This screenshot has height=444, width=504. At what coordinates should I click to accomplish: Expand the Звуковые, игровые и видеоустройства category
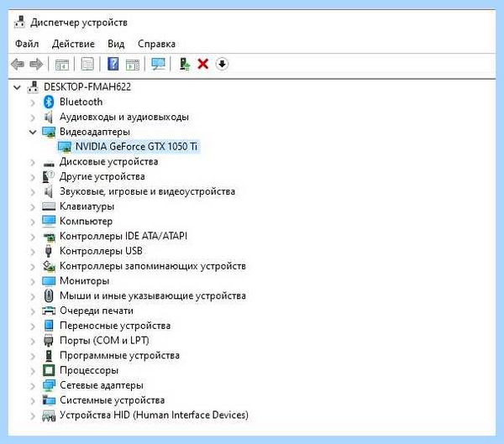point(33,192)
